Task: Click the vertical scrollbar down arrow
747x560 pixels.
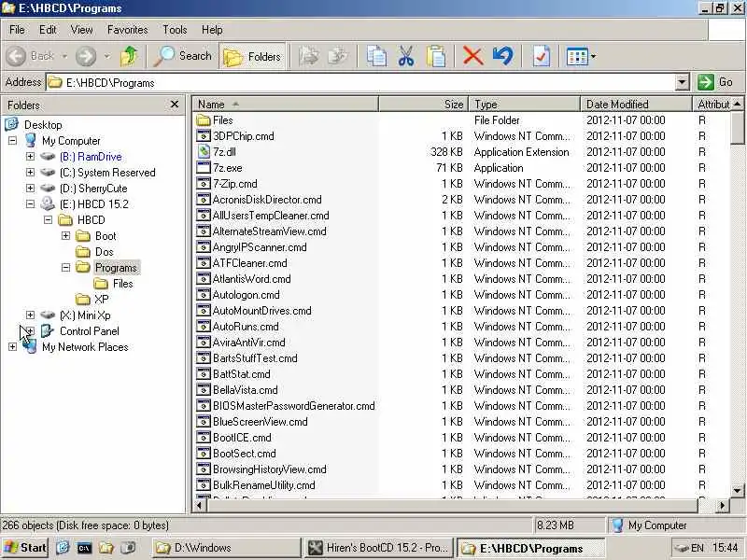Action: coord(737,491)
